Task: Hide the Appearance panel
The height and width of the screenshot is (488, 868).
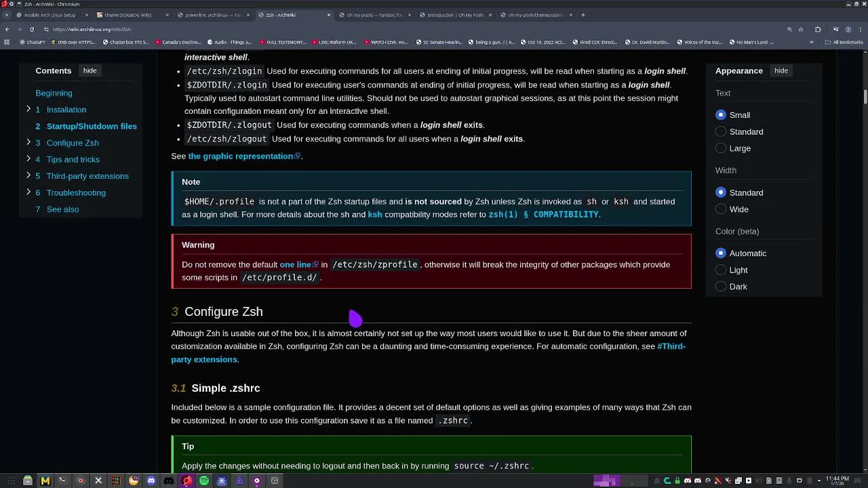Action: coord(781,70)
